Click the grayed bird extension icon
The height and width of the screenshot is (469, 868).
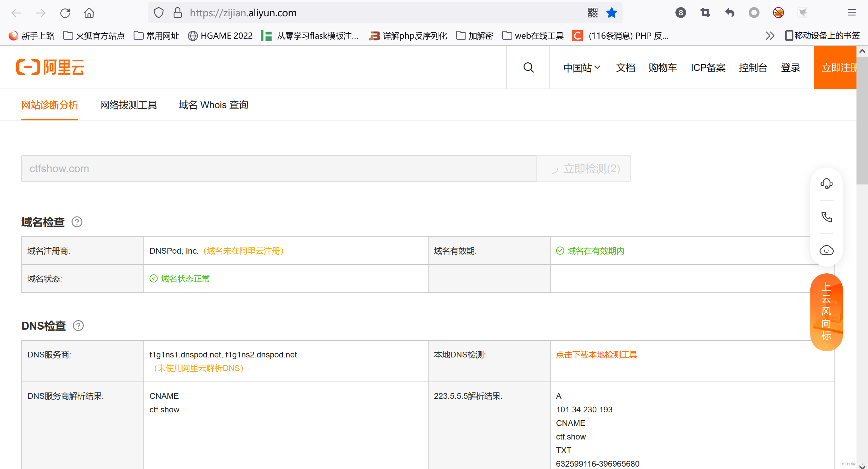click(x=803, y=13)
